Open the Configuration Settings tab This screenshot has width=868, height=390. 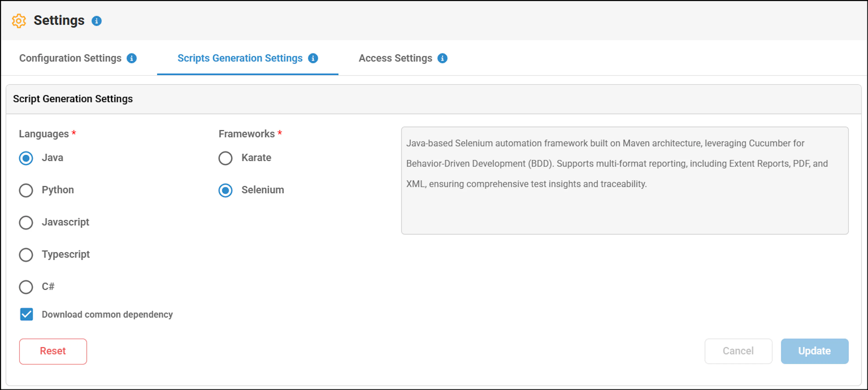70,58
